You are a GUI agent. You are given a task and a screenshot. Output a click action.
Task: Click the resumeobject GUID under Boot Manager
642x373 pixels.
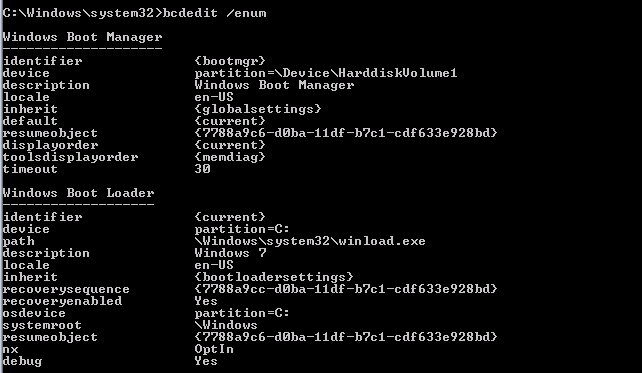pyautogui.click(x=346, y=133)
